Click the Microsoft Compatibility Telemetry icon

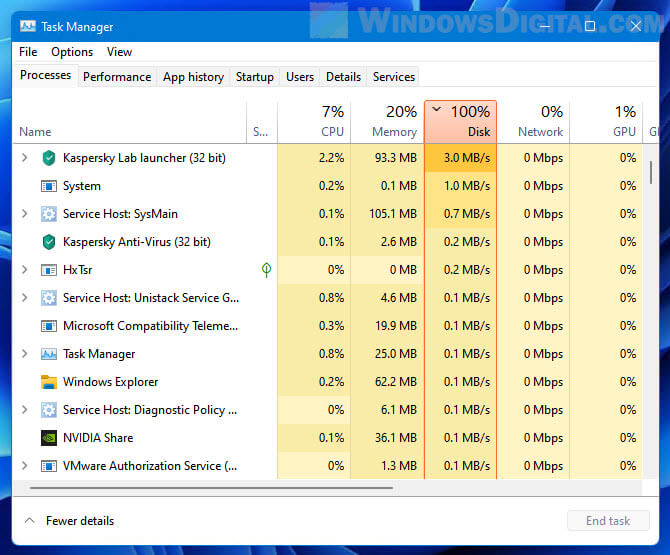pos(49,326)
